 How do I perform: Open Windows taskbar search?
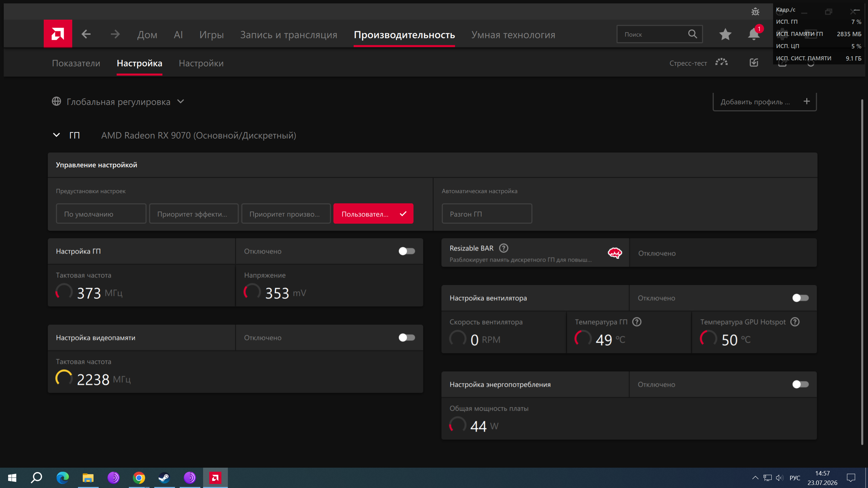point(37,478)
